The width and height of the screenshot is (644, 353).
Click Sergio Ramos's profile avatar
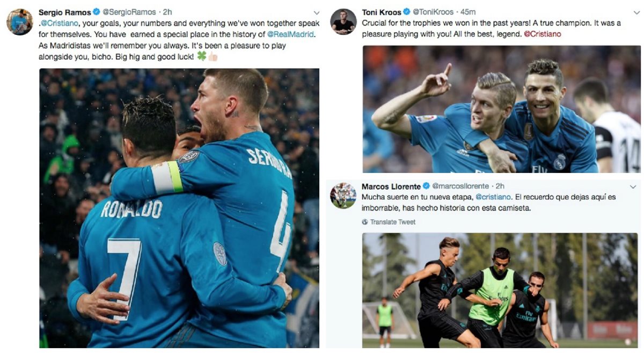point(19,22)
